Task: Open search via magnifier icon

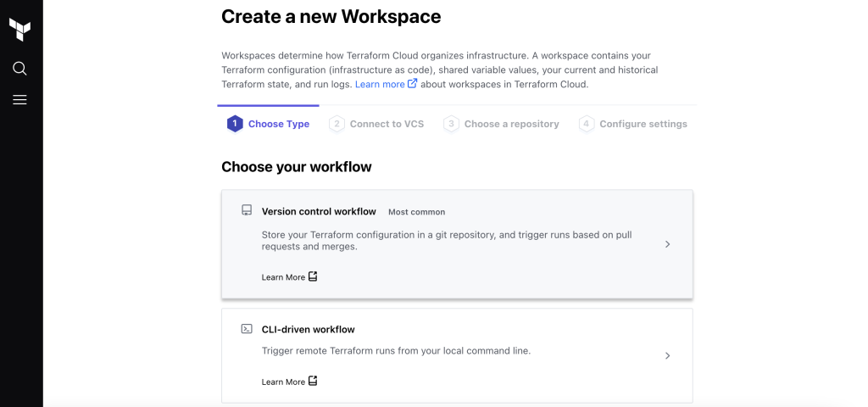Action: [x=19, y=68]
